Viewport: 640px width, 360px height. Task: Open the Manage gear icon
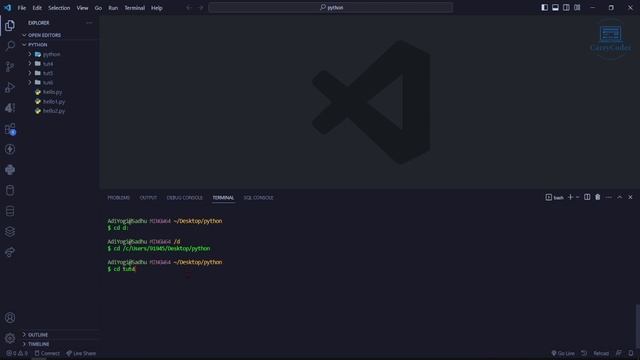10,338
